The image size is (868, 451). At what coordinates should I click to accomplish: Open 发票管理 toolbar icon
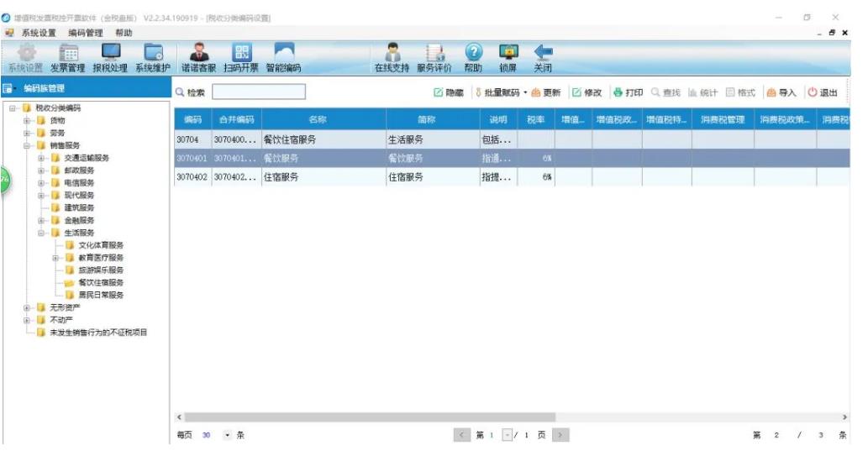click(68, 59)
